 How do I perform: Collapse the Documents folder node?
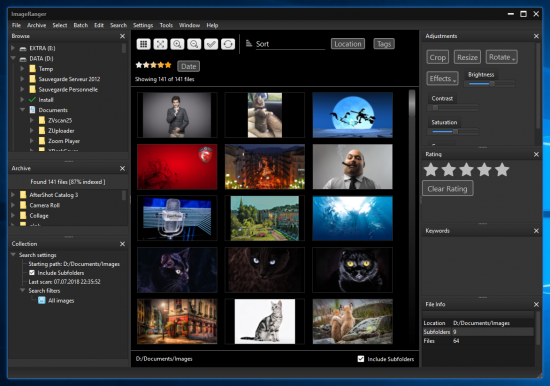[x=22, y=109]
